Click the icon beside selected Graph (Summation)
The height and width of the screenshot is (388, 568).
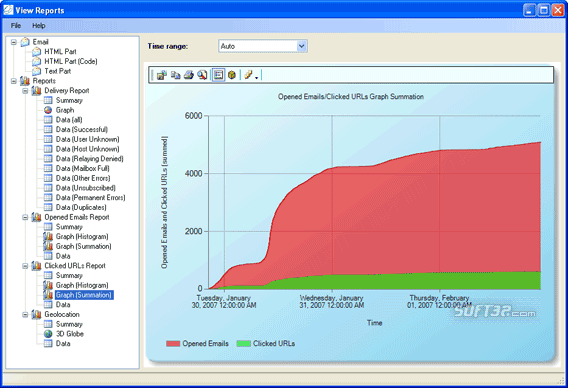click(48, 295)
